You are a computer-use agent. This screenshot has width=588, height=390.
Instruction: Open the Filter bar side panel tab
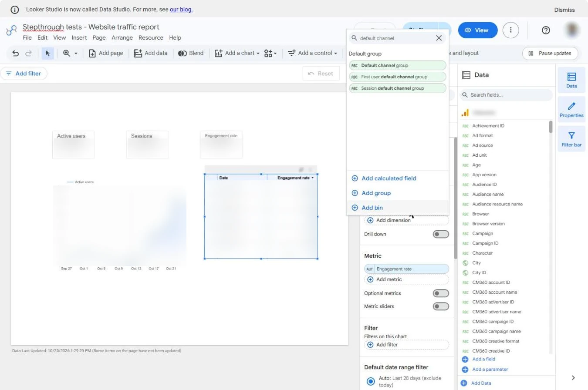tap(571, 139)
